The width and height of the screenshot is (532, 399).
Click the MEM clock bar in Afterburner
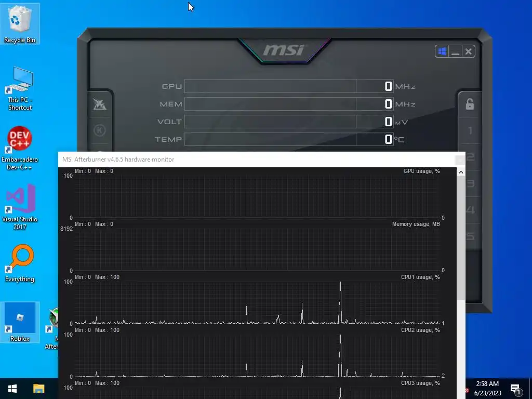click(289, 104)
